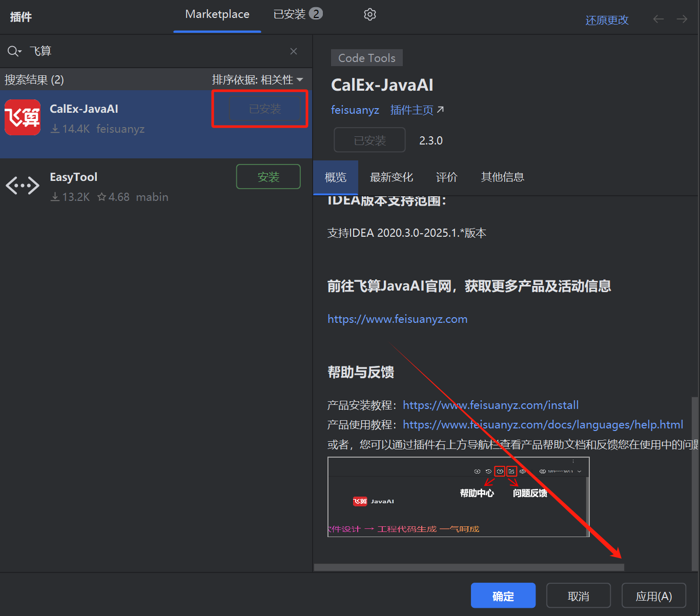
Task: Click the mabin author text
Action: [x=152, y=197]
